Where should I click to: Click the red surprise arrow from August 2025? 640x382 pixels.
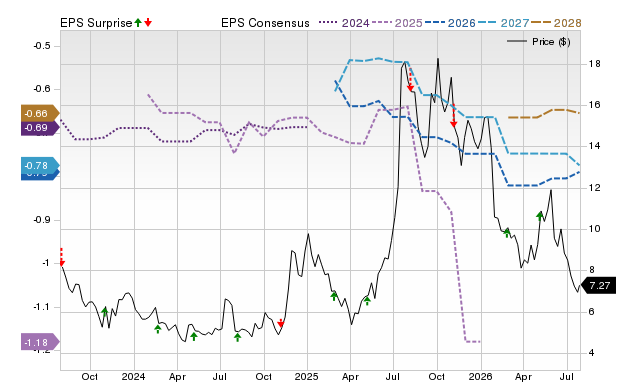point(410,80)
